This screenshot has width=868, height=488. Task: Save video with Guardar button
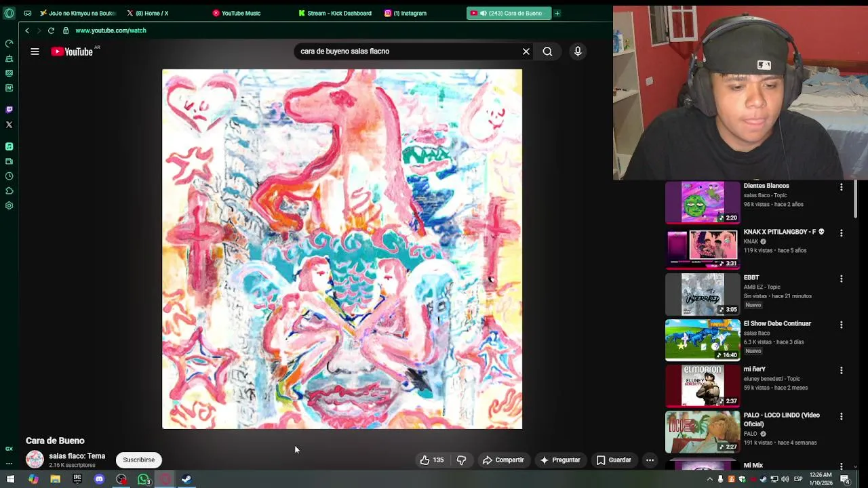tap(614, 460)
